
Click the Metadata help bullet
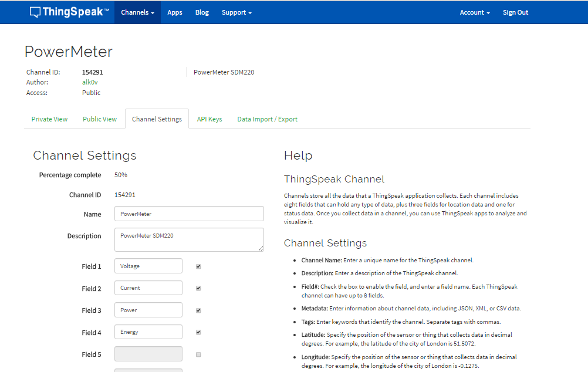point(411,309)
